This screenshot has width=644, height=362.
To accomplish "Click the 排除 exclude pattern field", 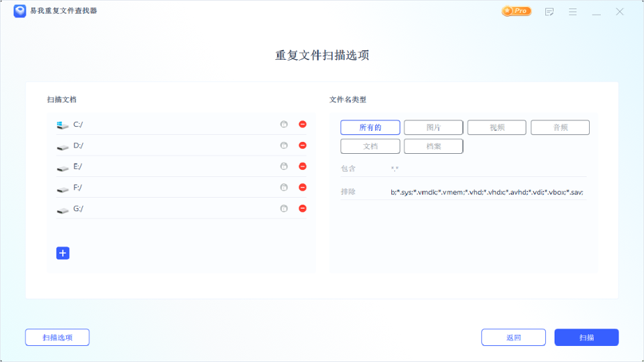I will (488, 192).
